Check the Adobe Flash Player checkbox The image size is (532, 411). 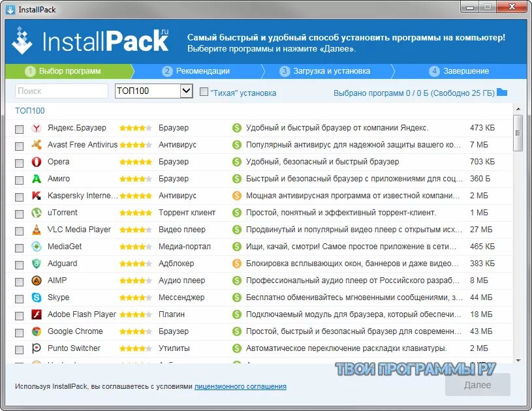tap(20, 316)
